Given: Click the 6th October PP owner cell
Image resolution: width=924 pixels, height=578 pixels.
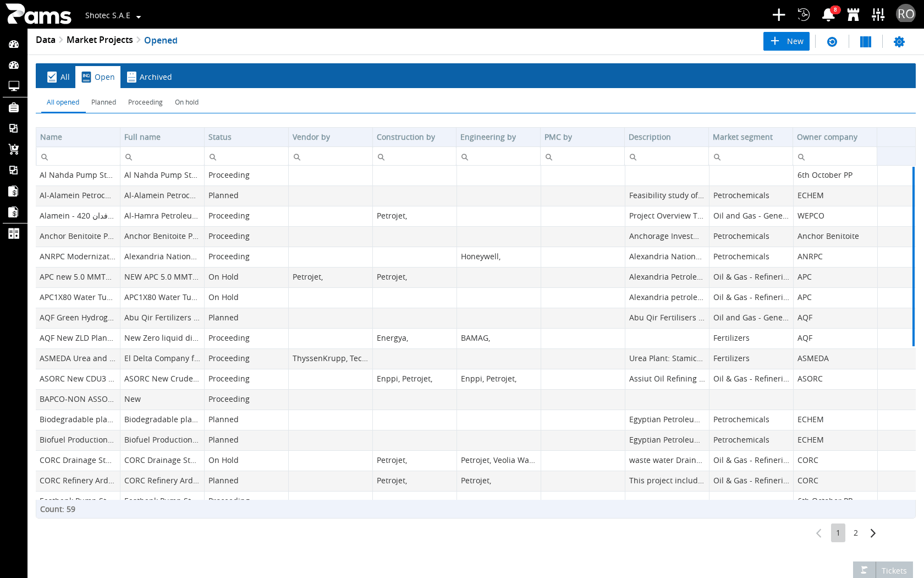Looking at the screenshot, I should 835,175.
